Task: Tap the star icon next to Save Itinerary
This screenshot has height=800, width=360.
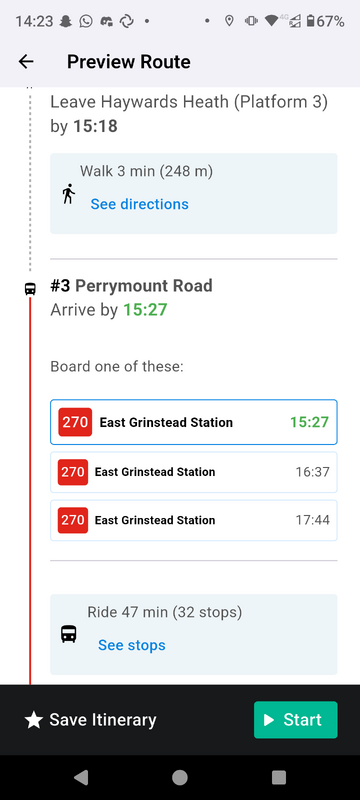Action: coord(34,720)
